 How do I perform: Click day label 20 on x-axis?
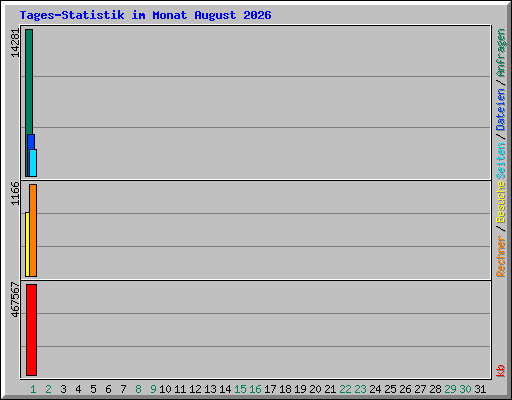click(x=315, y=389)
